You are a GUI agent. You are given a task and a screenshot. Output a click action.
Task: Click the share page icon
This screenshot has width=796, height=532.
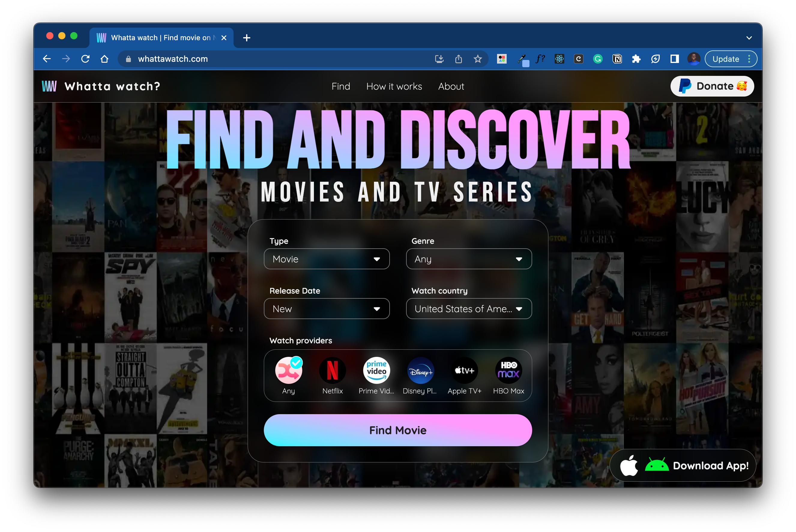[x=458, y=59]
